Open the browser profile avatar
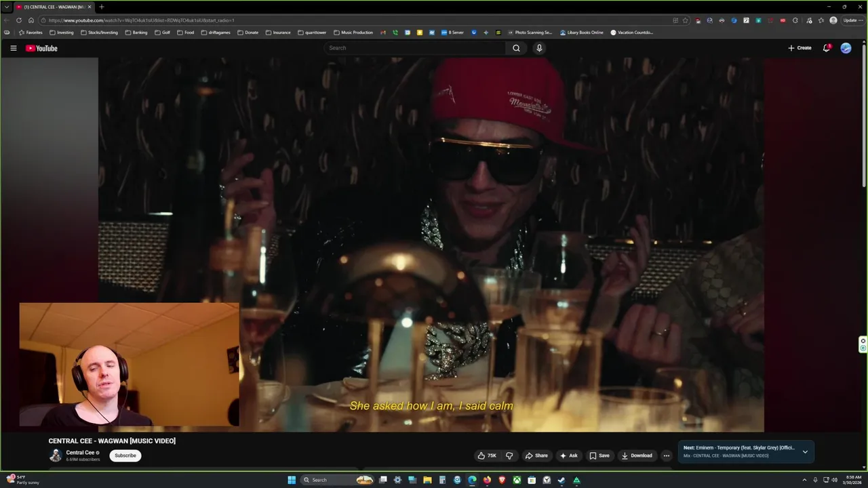The height and width of the screenshot is (488, 868). pyautogui.click(x=833, y=20)
